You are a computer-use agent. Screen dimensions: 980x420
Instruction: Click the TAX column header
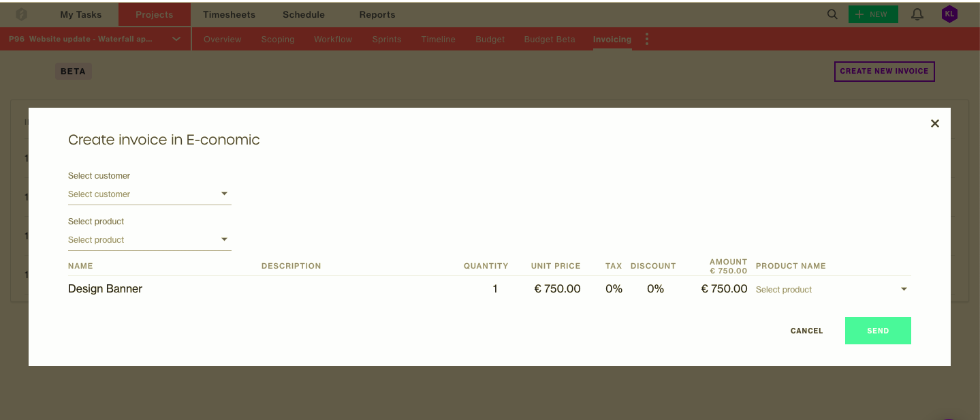pyautogui.click(x=614, y=266)
